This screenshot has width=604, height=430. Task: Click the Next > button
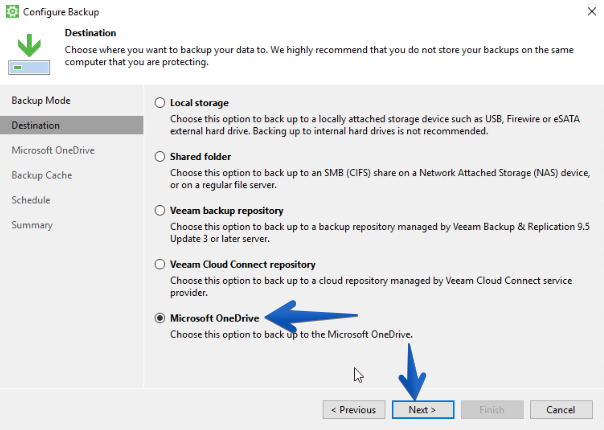click(423, 410)
